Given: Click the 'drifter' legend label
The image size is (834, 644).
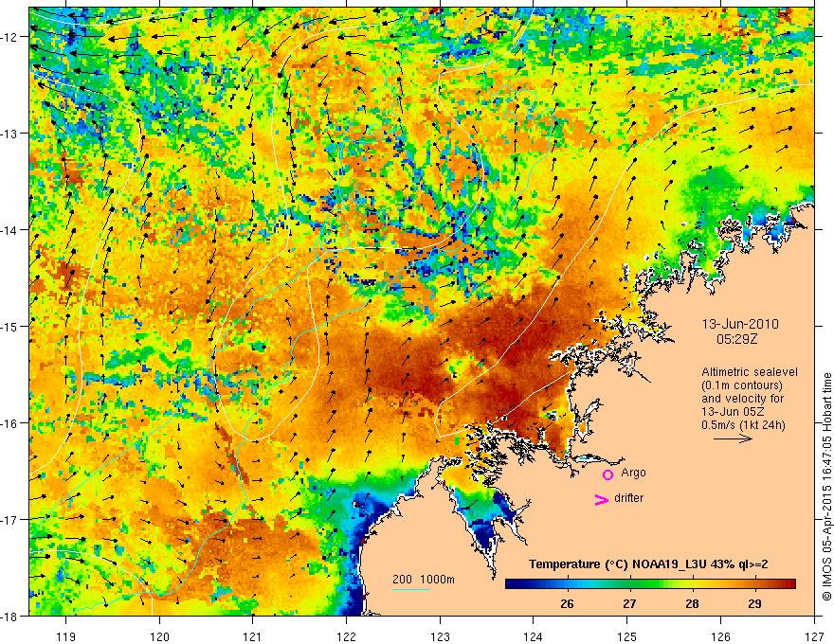Looking at the screenshot, I should (x=628, y=498).
